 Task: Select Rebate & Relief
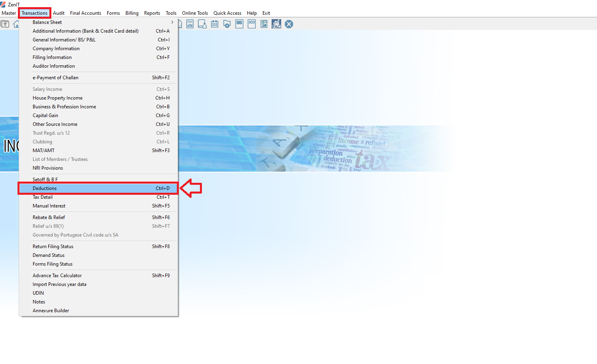[x=98, y=217]
